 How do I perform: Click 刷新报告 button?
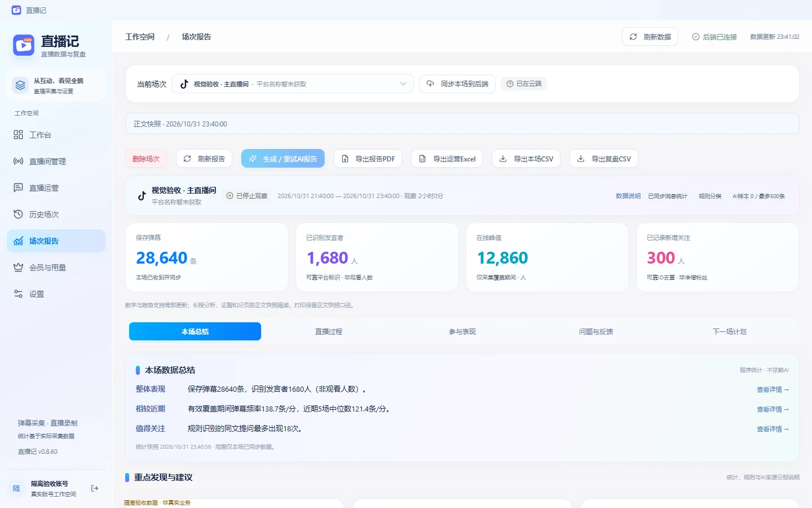click(204, 159)
